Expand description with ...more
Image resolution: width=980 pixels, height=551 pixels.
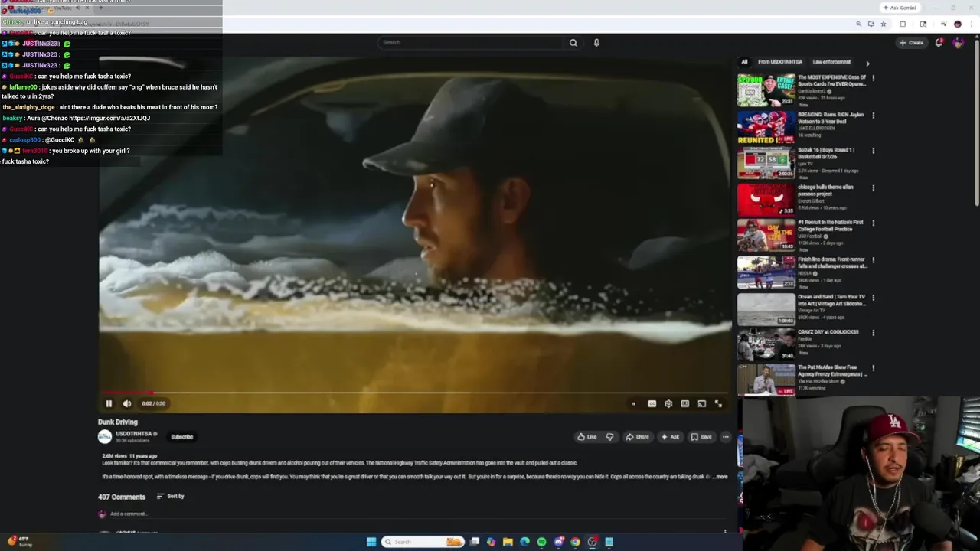720,477
